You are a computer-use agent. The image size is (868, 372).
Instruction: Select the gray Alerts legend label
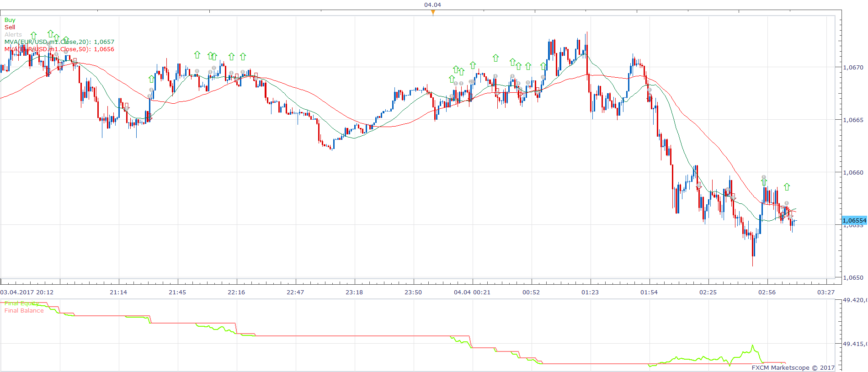point(13,35)
